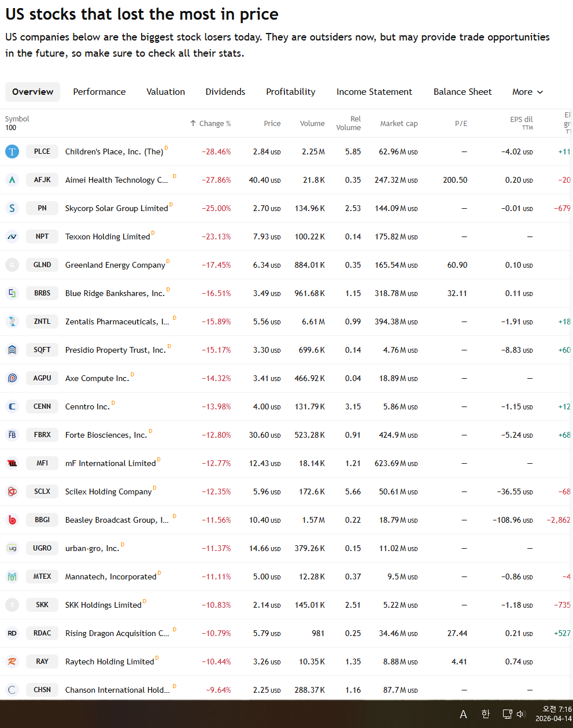Viewport: 573px width, 728px height.
Task: Open Zentalis Pharmaceuticals company link
Action: [117, 321]
